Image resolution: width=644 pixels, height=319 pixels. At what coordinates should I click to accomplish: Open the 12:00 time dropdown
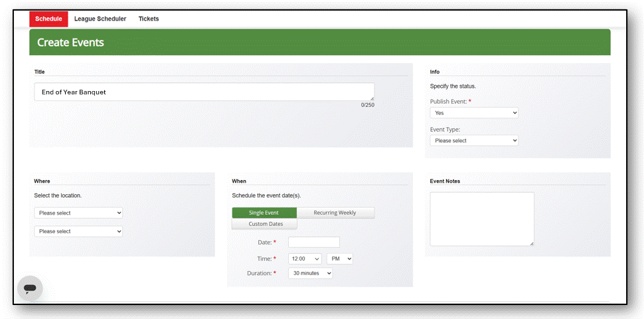point(305,259)
